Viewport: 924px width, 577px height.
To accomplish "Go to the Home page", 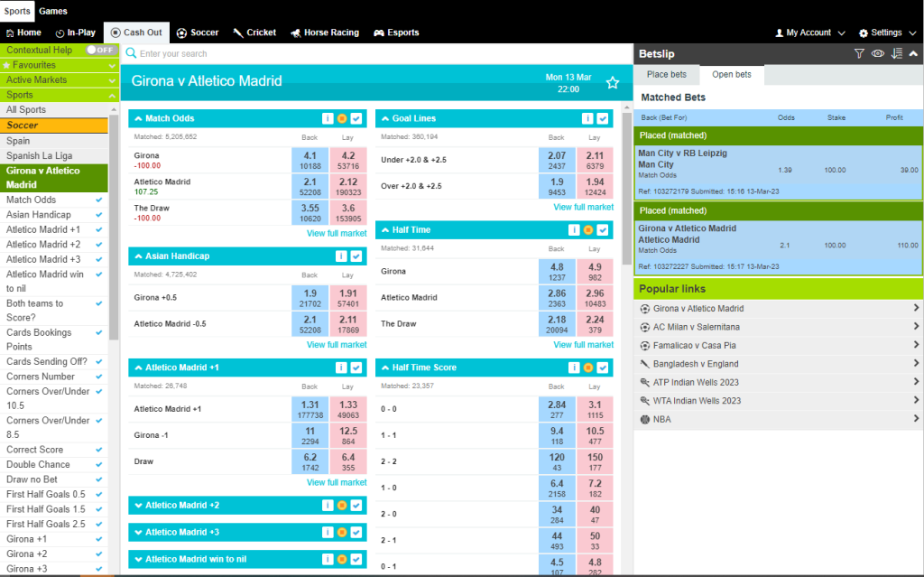I will [23, 33].
